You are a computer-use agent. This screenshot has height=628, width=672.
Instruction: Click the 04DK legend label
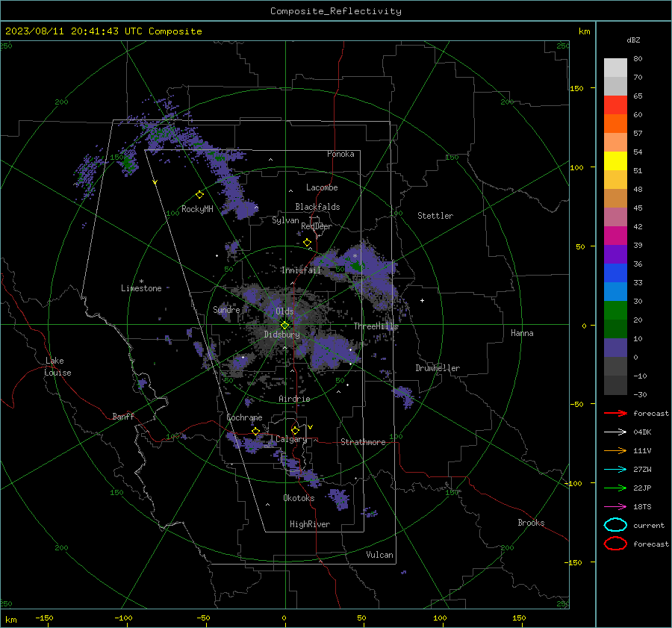642,432
